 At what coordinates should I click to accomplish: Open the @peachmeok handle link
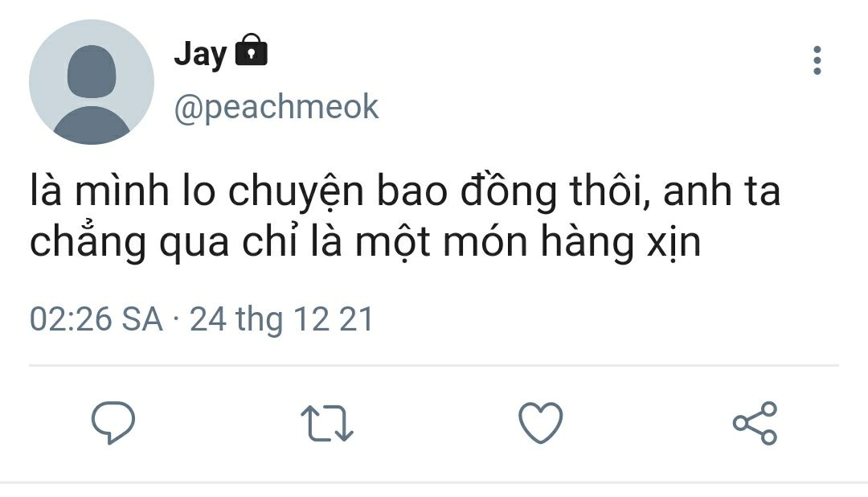tap(276, 106)
